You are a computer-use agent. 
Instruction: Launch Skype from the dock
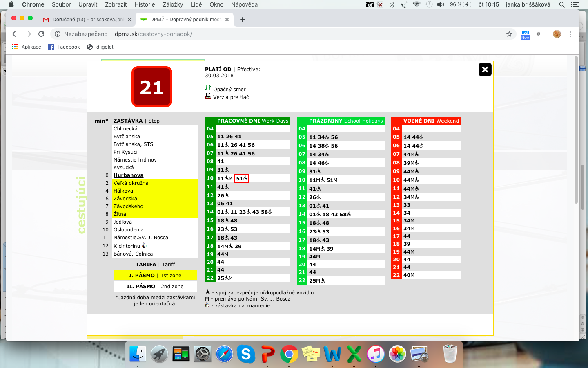(x=246, y=354)
